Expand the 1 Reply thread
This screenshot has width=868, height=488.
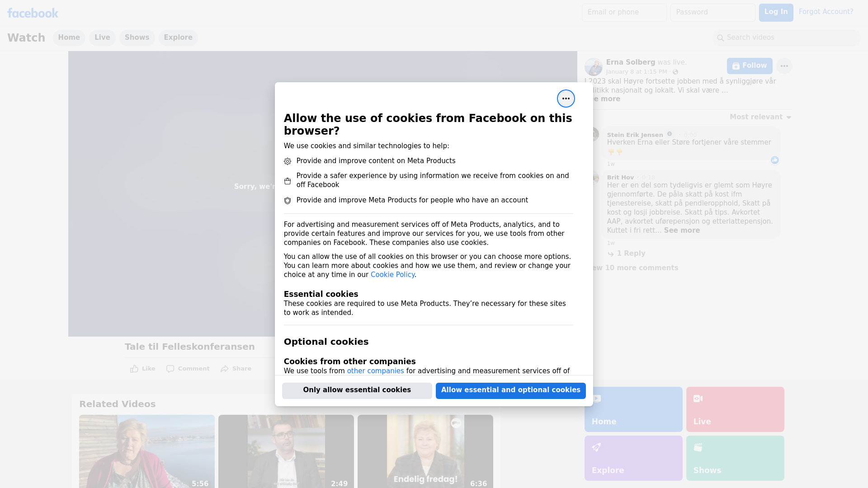point(631,253)
